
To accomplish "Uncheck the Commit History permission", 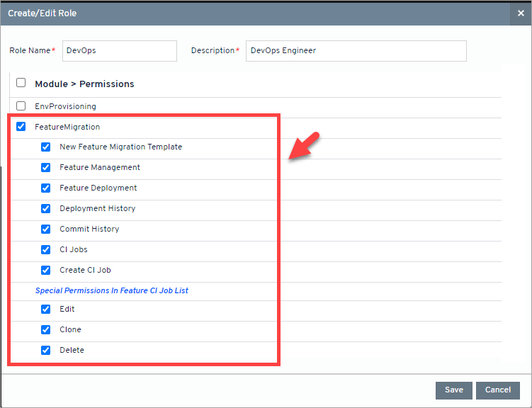I will point(46,229).
